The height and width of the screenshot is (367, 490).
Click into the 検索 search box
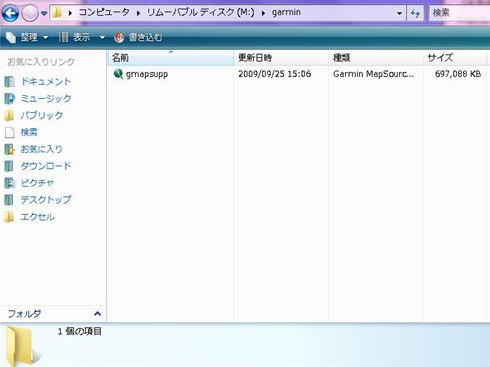(460, 13)
